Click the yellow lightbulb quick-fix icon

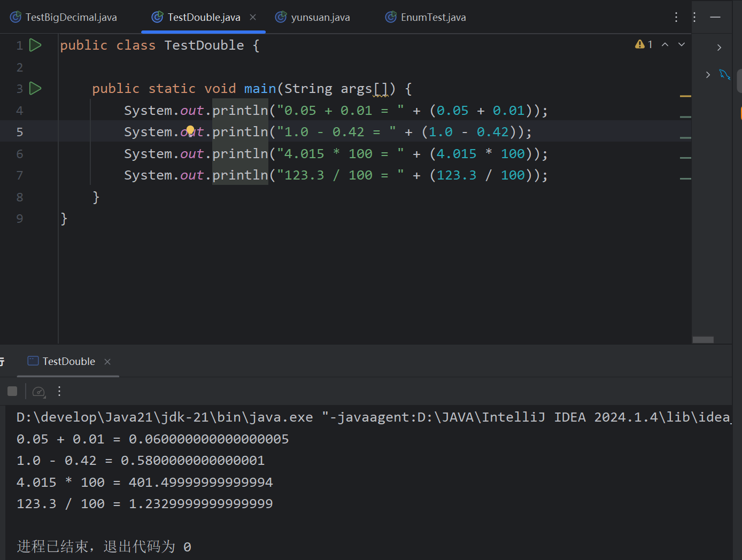tap(190, 130)
